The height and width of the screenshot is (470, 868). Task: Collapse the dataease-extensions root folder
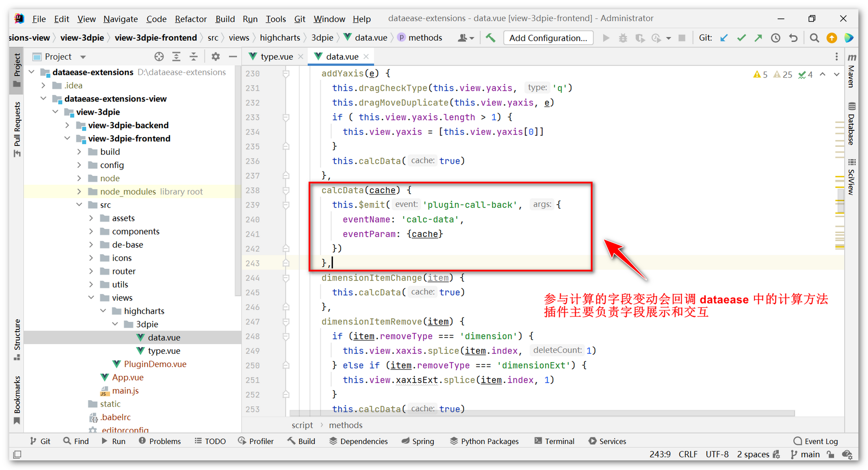tap(32, 72)
